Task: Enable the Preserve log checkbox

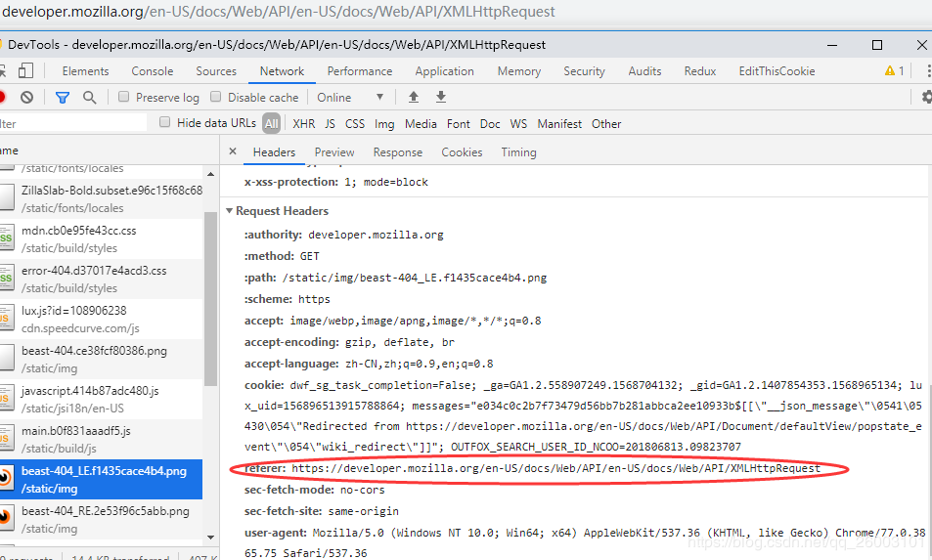Action: click(124, 98)
